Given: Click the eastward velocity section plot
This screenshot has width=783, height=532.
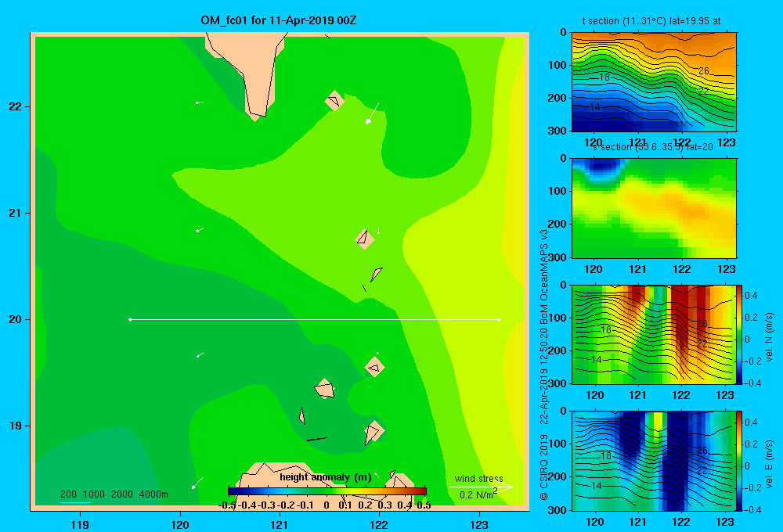Looking at the screenshot, I should pyautogui.click(x=654, y=461).
